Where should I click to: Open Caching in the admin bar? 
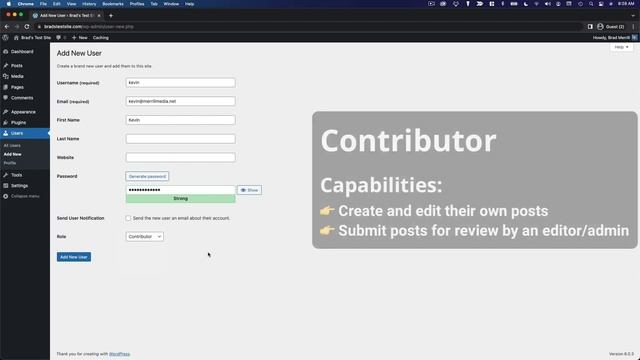pos(101,38)
